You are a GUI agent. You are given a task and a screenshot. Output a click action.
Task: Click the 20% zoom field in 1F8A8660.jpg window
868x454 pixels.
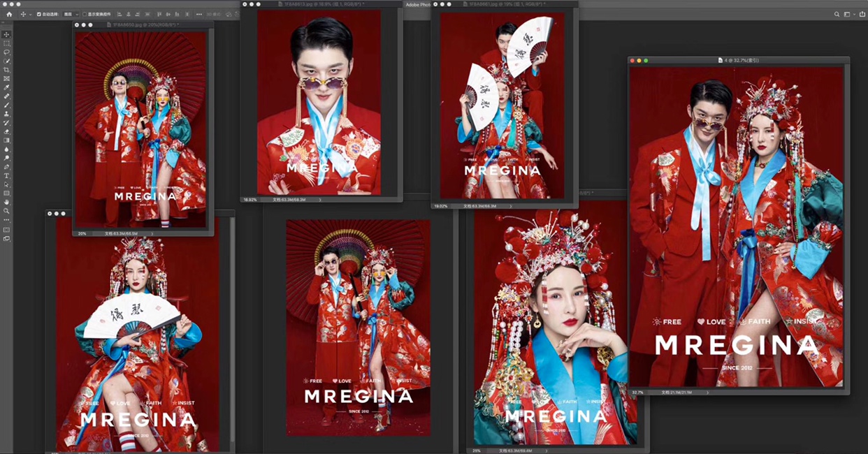point(82,233)
